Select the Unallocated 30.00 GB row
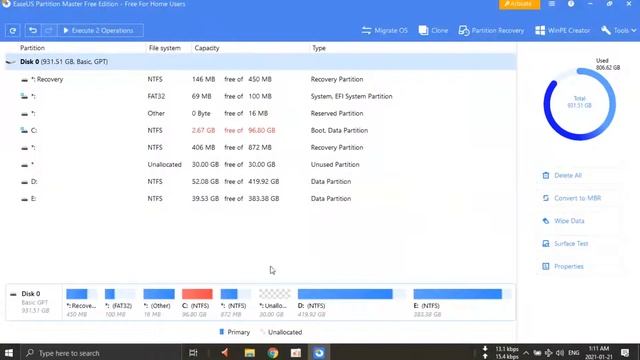This screenshot has height=360, width=640. 260,164
